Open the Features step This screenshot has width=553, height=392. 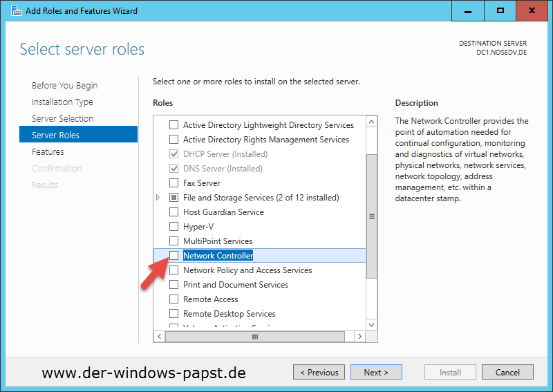[48, 152]
